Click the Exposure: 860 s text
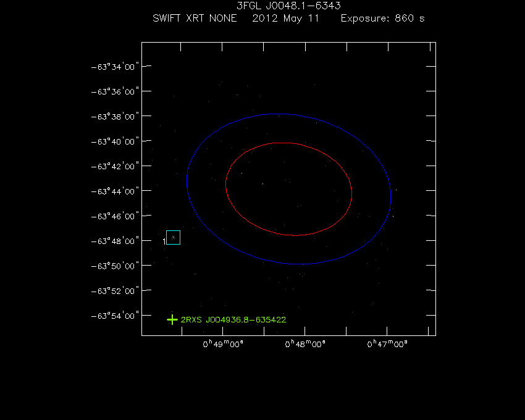 (x=383, y=19)
